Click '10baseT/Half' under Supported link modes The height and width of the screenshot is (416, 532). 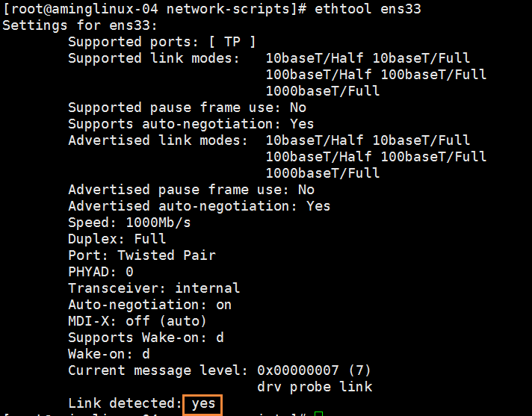tap(315, 58)
